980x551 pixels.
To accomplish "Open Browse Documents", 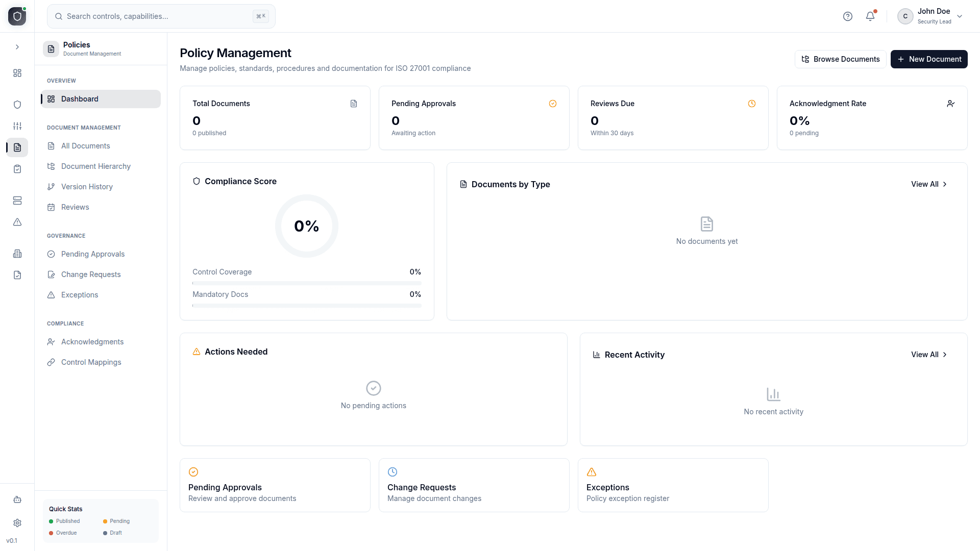I will click(840, 59).
